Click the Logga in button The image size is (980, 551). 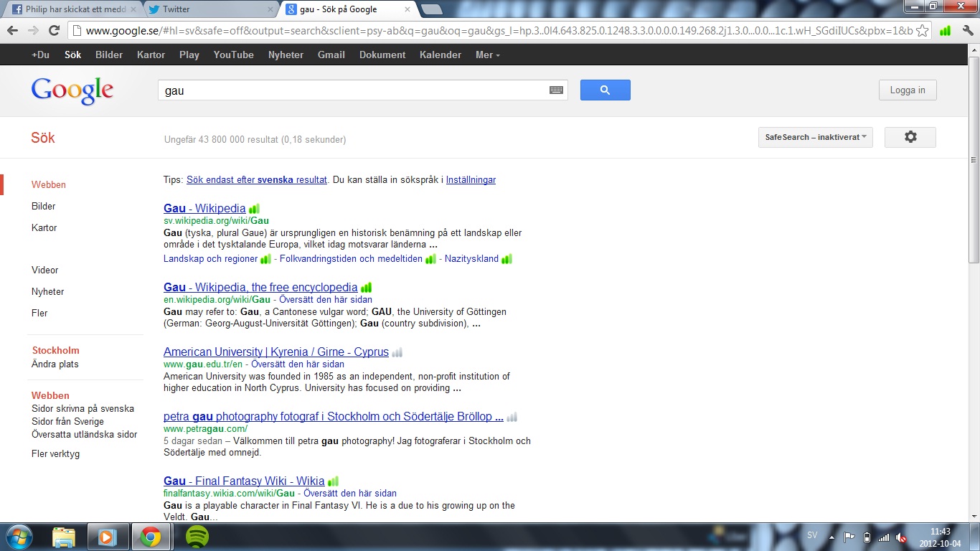pos(908,90)
